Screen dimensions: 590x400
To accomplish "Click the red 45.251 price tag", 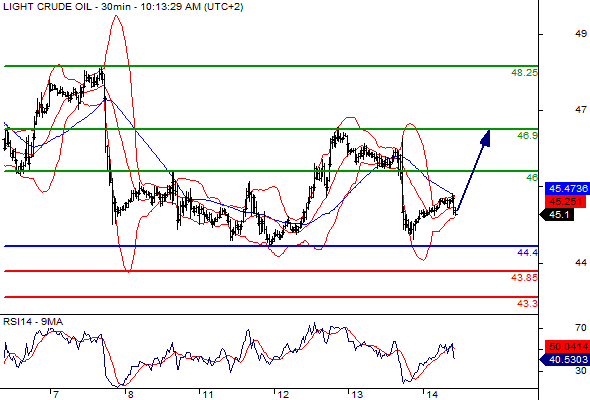I will point(565,201).
